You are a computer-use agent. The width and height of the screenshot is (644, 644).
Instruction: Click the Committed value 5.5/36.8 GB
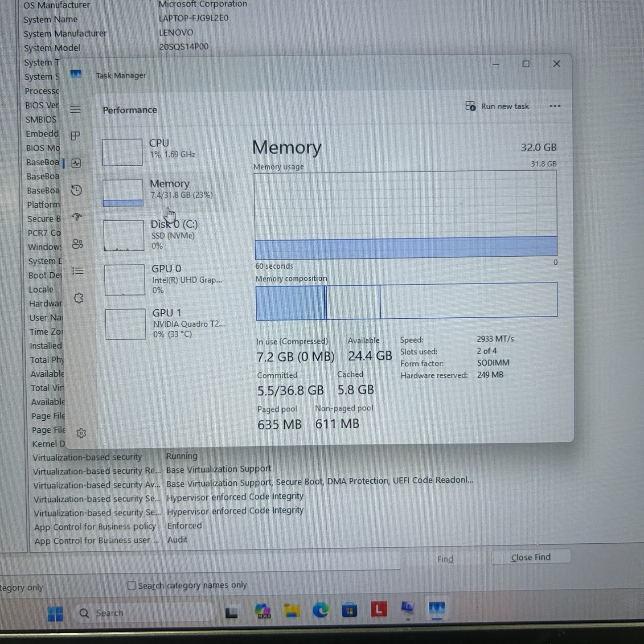pyautogui.click(x=291, y=391)
